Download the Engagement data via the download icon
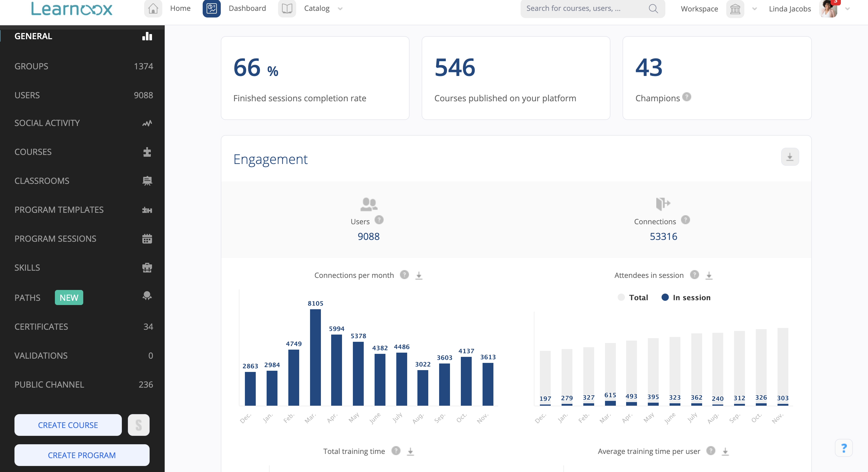The height and width of the screenshot is (472, 868). tap(790, 156)
